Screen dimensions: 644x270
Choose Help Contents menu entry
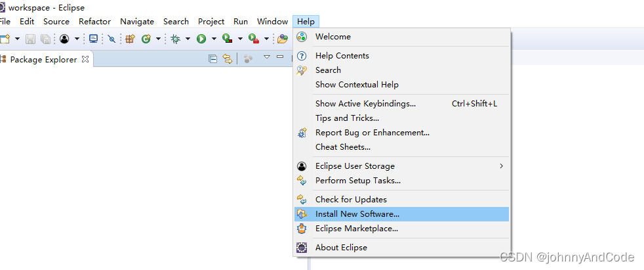click(401, 56)
